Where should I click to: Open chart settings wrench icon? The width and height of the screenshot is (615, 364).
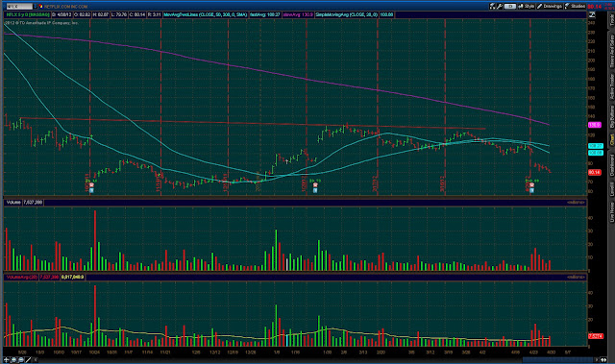pyautogui.click(x=500, y=7)
